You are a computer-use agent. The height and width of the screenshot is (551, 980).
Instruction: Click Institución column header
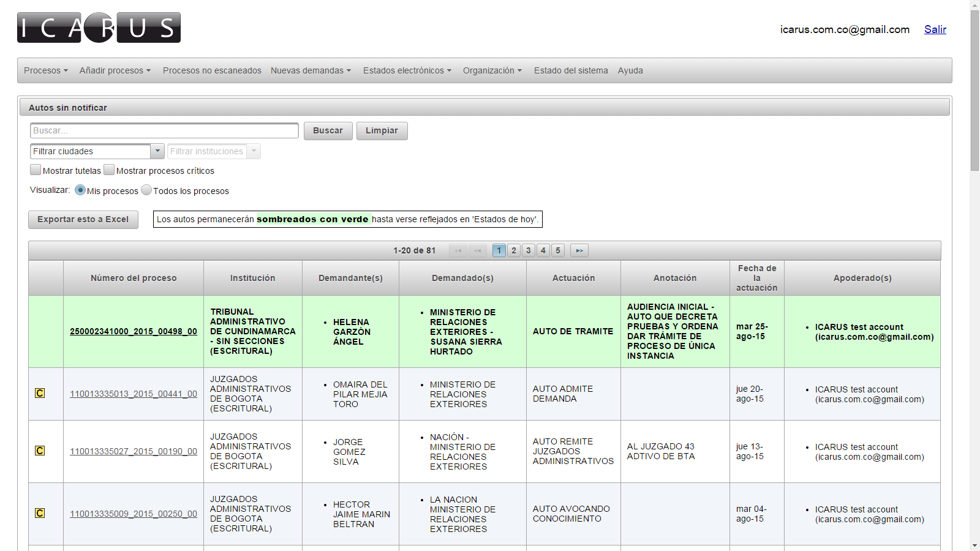pos(253,278)
